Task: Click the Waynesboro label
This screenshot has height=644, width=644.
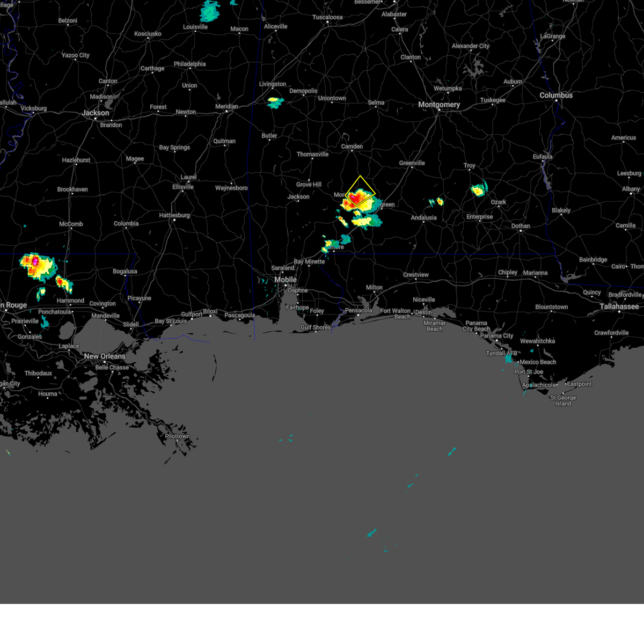Action: [231, 188]
